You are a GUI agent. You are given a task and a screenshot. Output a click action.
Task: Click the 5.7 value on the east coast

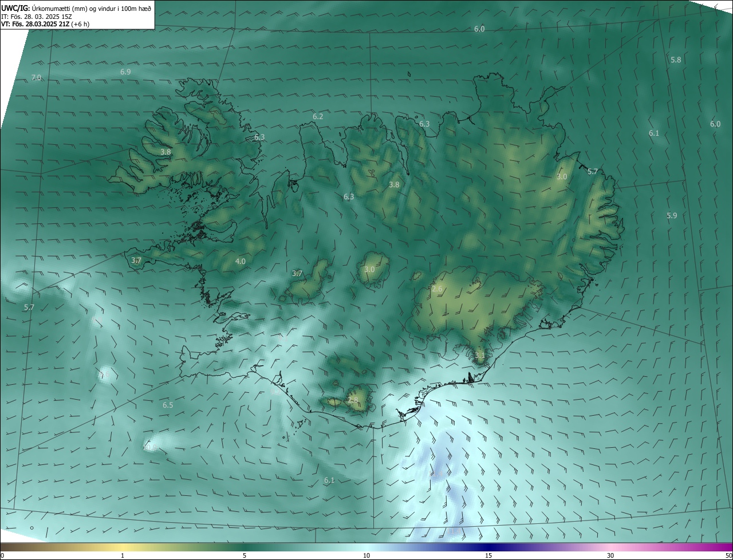593,171
